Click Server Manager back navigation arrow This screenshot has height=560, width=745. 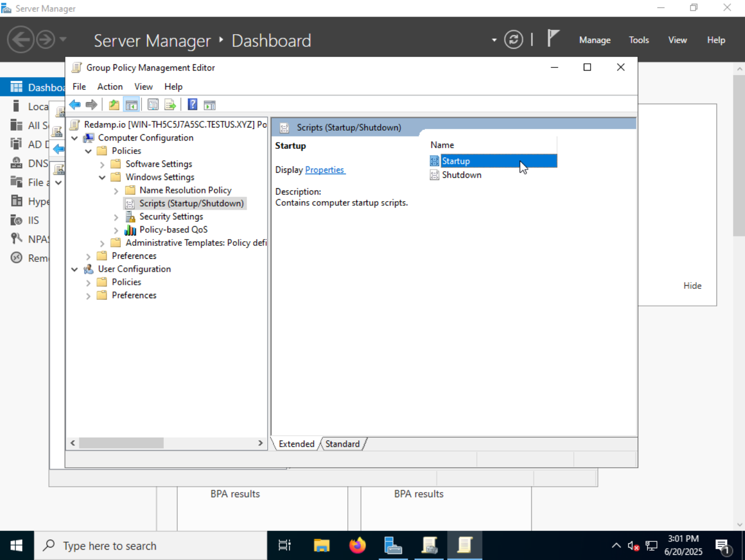click(x=21, y=39)
